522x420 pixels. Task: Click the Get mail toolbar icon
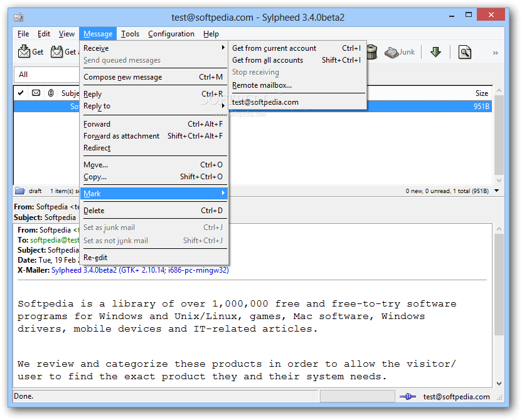point(24,51)
